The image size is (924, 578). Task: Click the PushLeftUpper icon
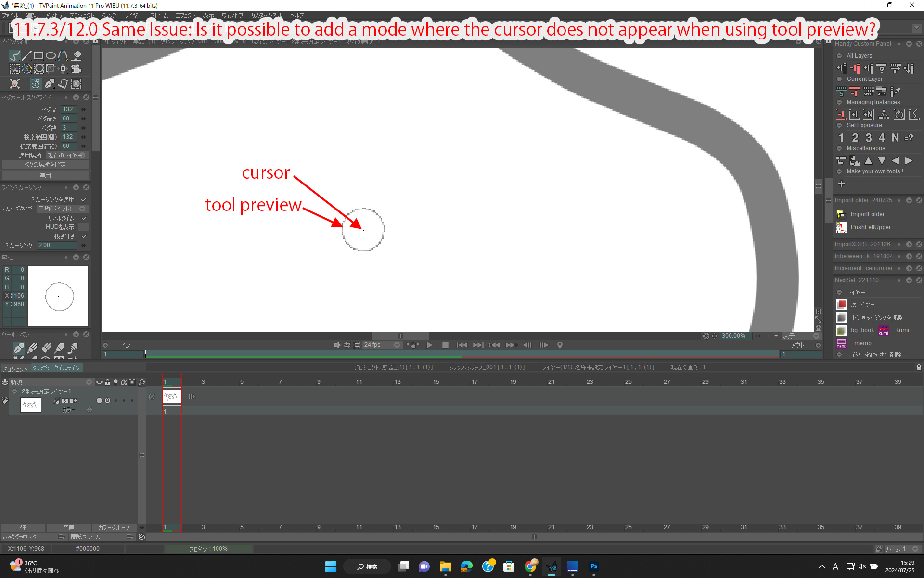click(x=841, y=227)
